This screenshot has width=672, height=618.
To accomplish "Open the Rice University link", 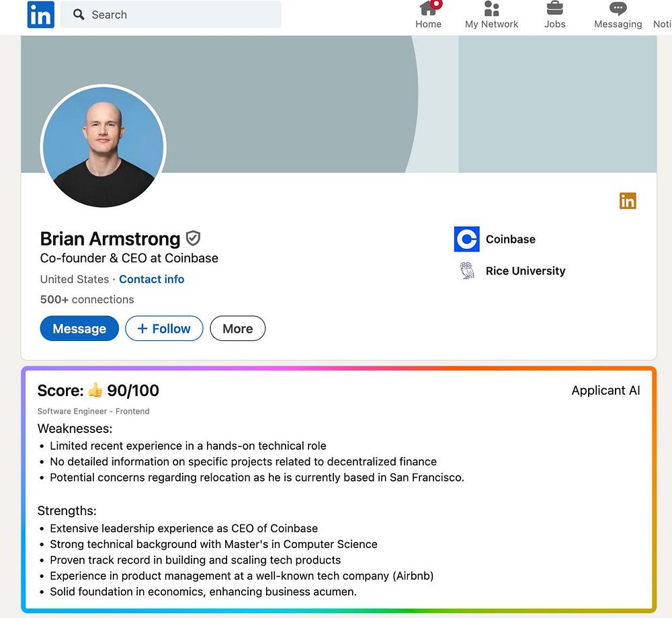I will (x=526, y=271).
